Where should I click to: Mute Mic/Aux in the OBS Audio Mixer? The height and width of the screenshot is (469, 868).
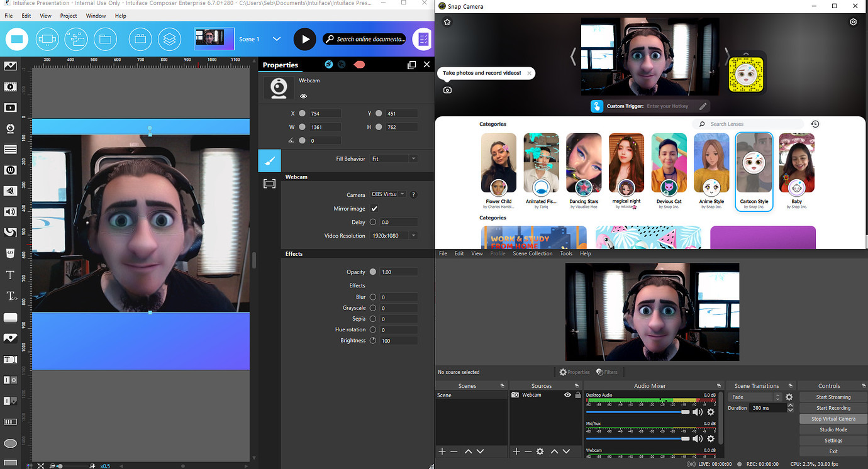pos(697,439)
